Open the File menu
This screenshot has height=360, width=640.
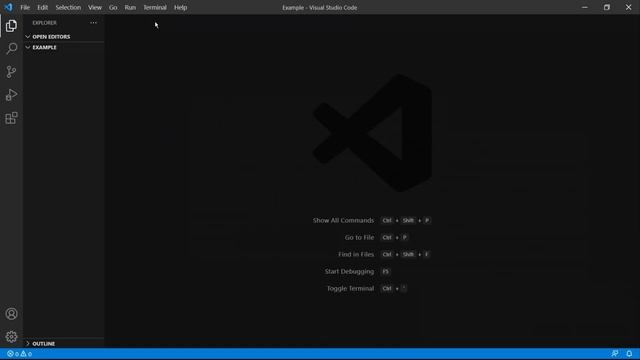click(x=25, y=7)
